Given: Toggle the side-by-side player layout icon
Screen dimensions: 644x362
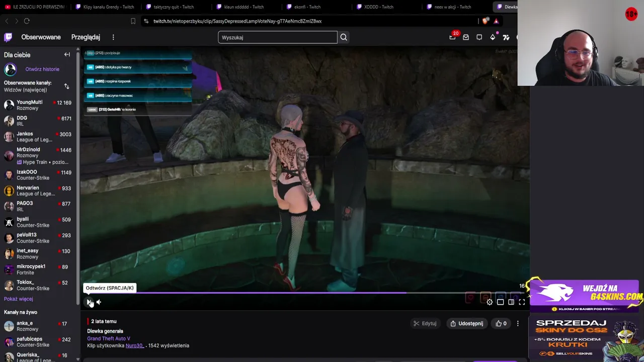Looking at the screenshot, I should 511,302.
